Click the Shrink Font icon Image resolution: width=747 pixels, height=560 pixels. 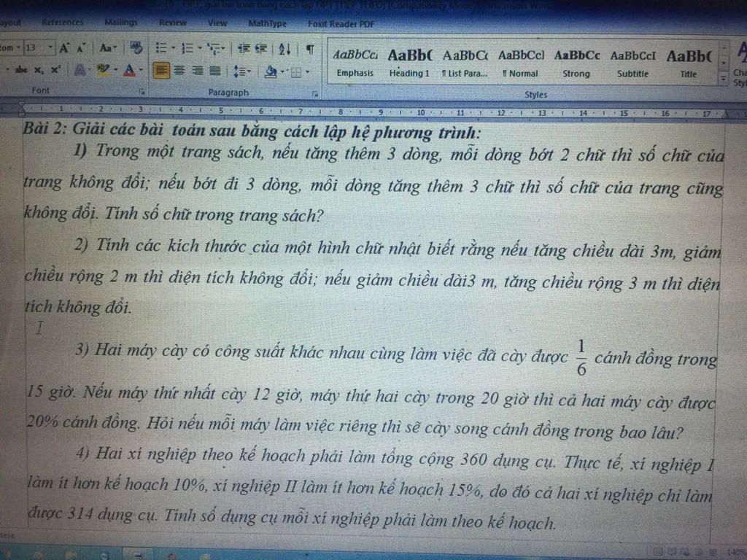coord(81,48)
